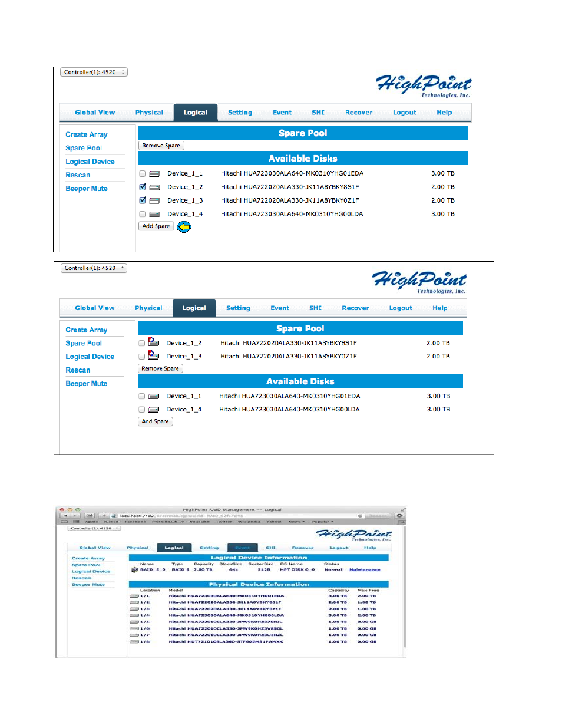Click Add Spare button in middle screenshot
Screen dimensions: 562x728
pyautogui.click(x=156, y=421)
